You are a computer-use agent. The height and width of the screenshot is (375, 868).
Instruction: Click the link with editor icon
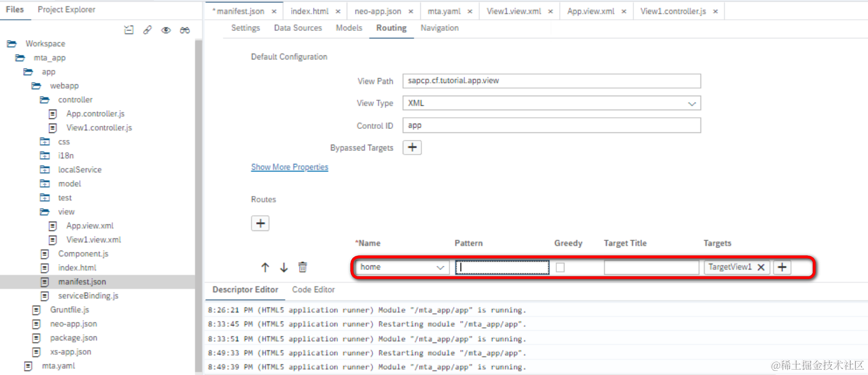[x=148, y=30]
